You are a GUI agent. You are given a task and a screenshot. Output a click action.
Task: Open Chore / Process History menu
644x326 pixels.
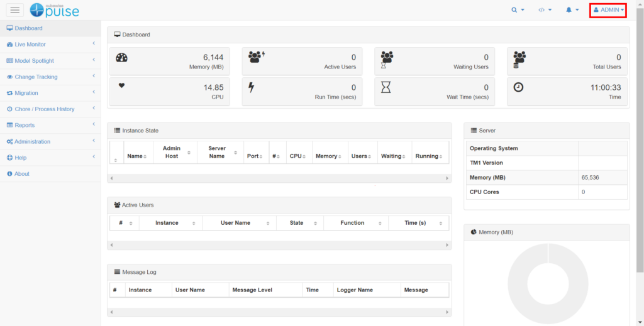pos(44,109)
